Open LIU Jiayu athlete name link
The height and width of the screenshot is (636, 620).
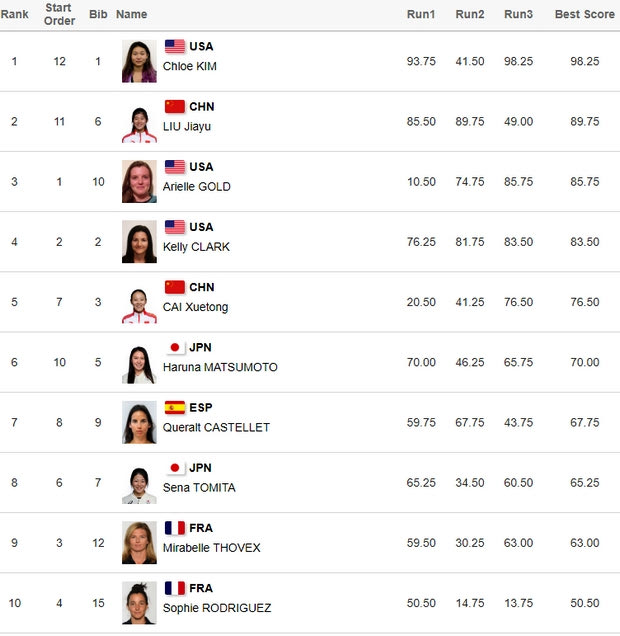pyautogui.click(x=187, y=126)
